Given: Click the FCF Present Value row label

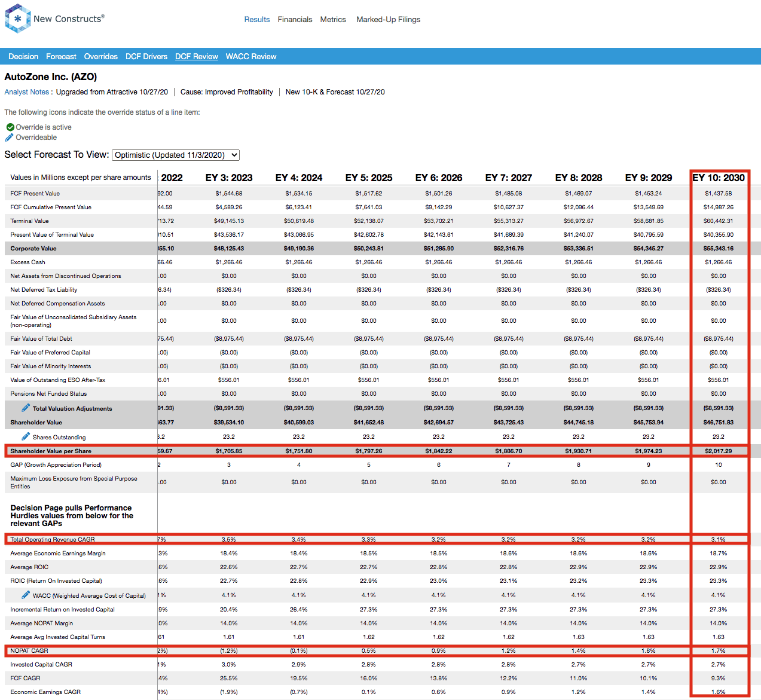Looking at the screenshot, I should 35,194.
